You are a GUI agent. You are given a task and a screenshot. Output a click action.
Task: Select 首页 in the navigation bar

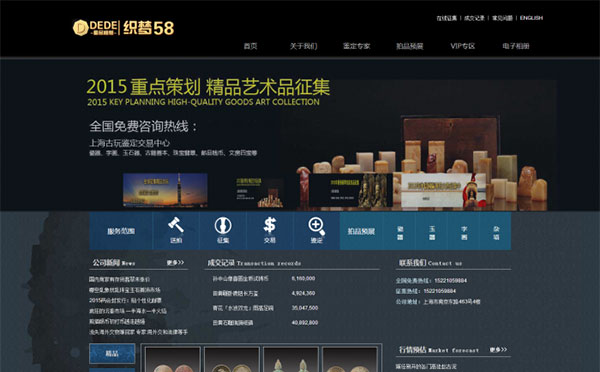[x=250, y=46]
